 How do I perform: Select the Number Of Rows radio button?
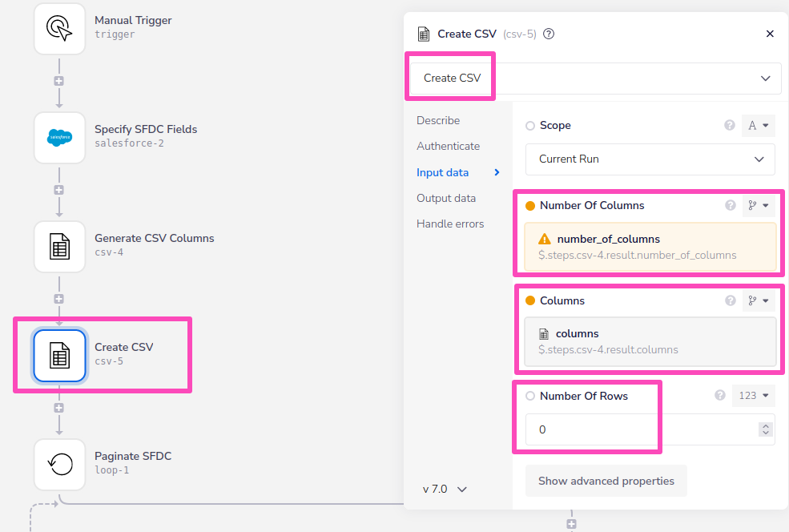coord(529,396)
